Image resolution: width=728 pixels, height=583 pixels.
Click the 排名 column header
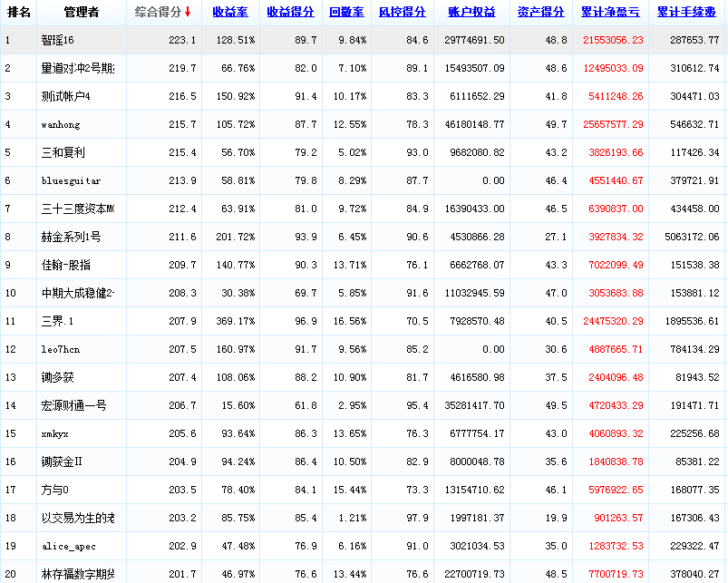tap(19, 13)
